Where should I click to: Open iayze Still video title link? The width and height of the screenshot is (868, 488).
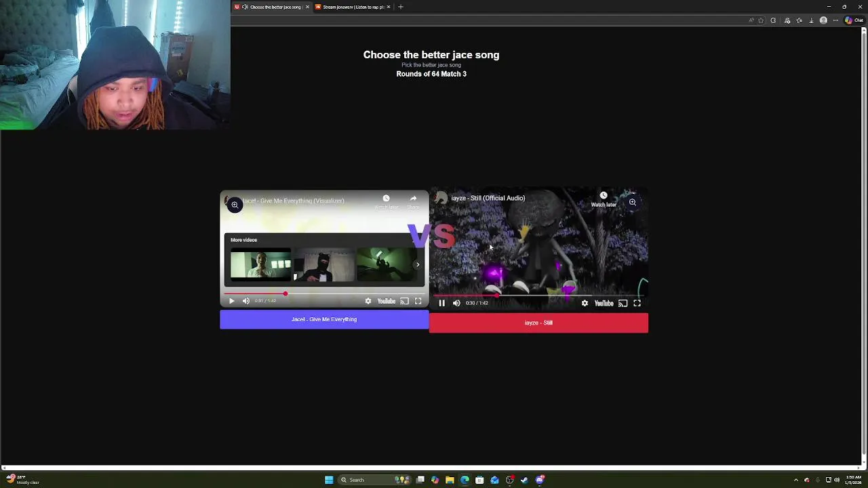[488, 198]
